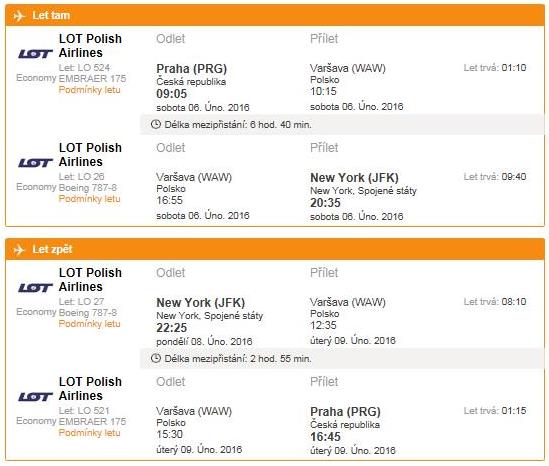Click the airplane icon beside Let zpět

click(x=19, y=250)
